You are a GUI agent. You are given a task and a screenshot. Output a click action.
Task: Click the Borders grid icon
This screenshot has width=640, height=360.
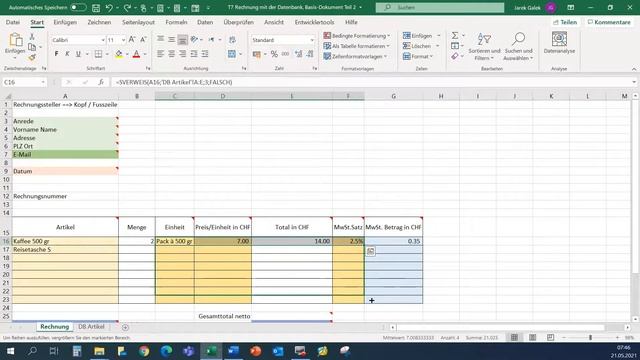tap(98, 54)
